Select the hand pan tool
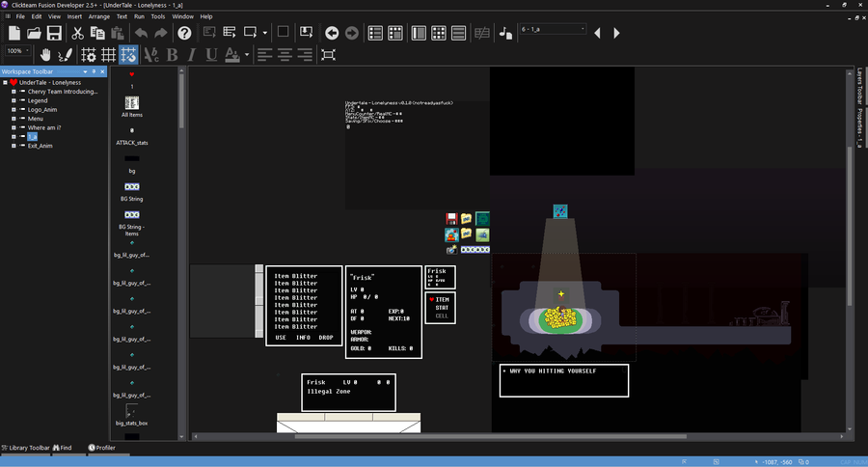This screenshot has height=467, width=868. [x=45, y=55]
